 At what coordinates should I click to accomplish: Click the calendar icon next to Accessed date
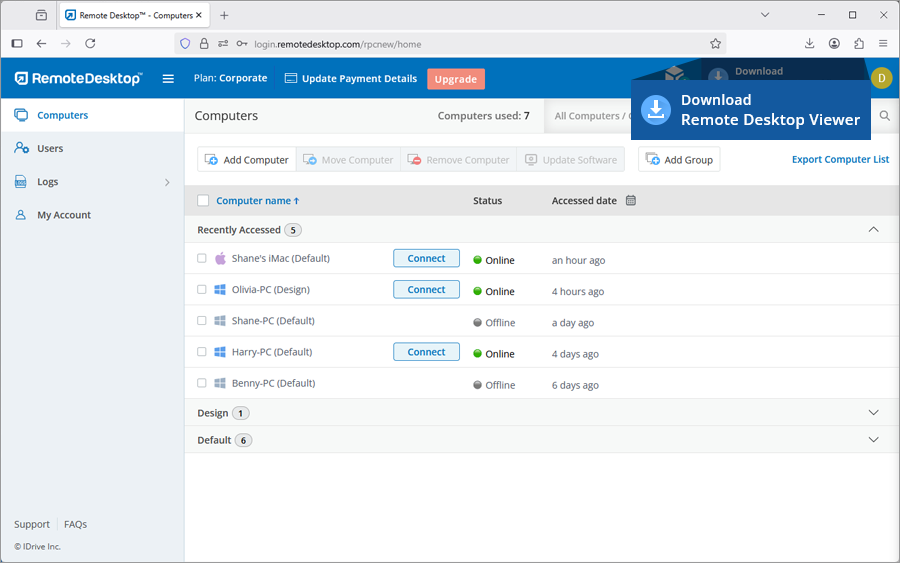pos(631,201)
